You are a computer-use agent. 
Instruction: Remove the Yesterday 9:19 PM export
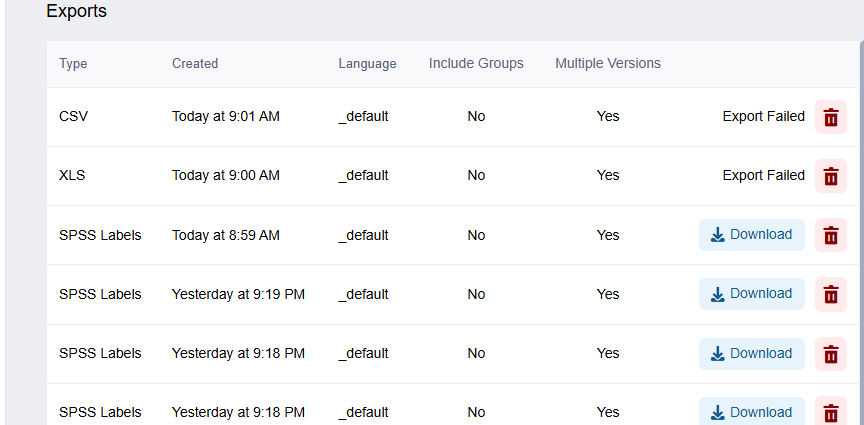click(830, 294)
